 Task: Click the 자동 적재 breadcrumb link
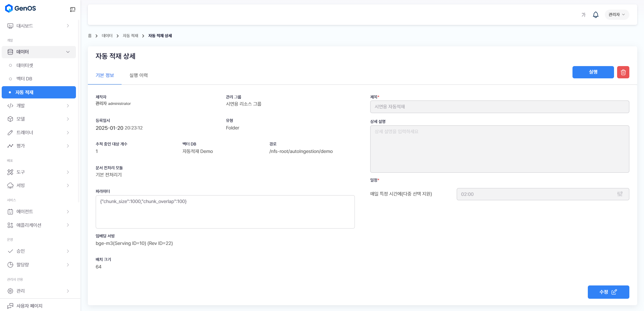[130, 36]
